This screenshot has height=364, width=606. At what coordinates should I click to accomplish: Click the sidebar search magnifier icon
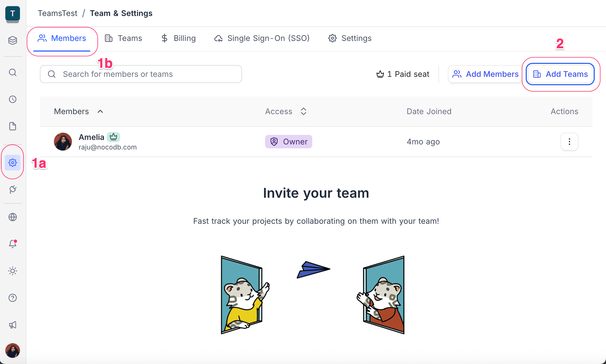(13, 73)
